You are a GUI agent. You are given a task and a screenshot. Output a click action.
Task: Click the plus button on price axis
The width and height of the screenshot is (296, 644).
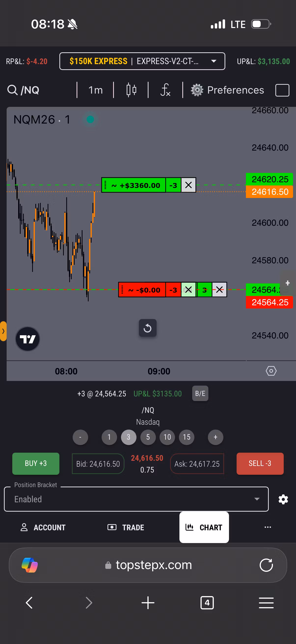point(287,283)
